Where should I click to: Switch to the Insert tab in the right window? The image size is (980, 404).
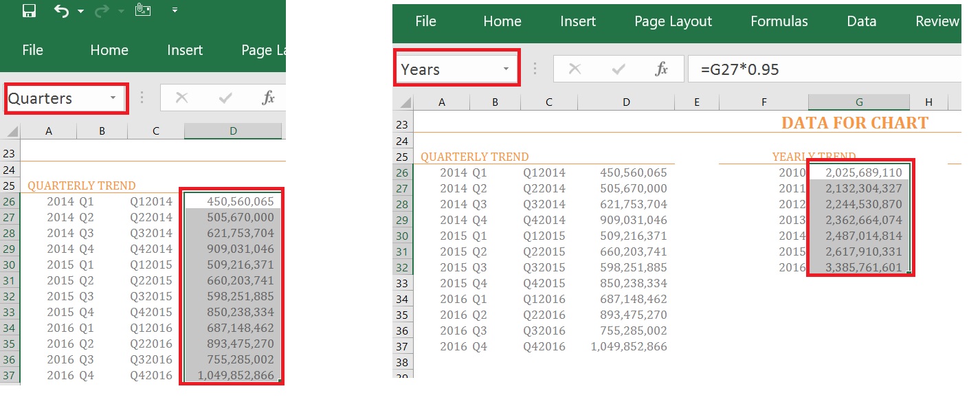point(578,21)
